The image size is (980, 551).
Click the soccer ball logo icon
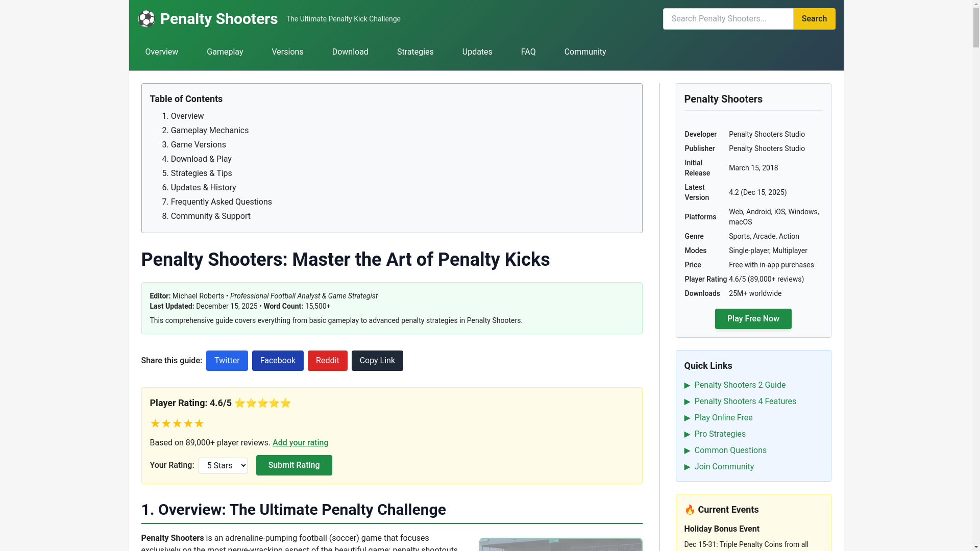pyautogui.click(x=146, y=19)
